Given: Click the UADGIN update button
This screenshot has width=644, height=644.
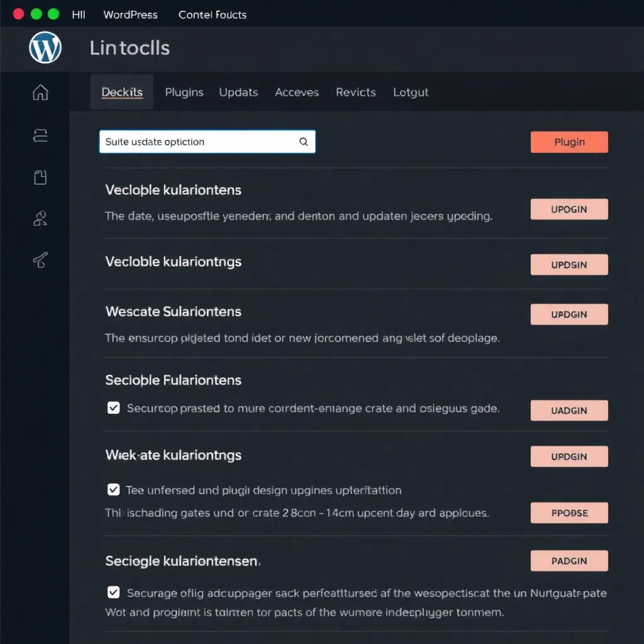Looking at the screenshot, I should [569, 410].
